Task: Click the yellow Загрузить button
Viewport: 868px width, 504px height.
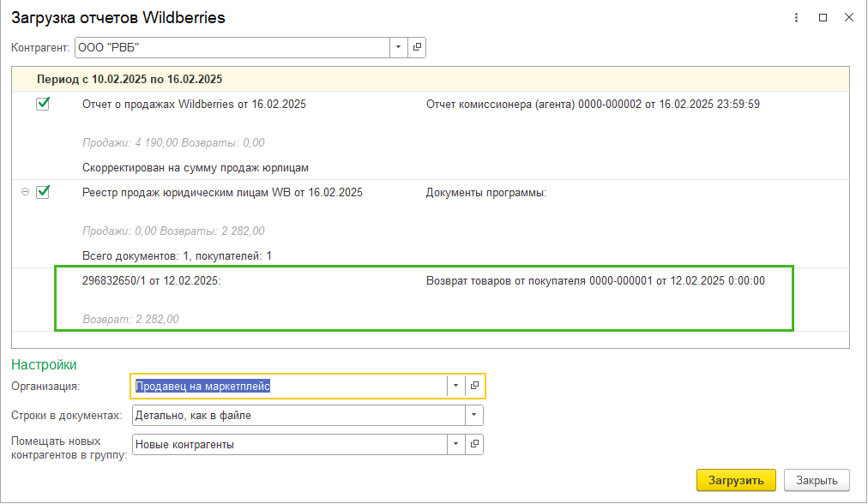Action: pyautogui.click(x=736, y=480)
